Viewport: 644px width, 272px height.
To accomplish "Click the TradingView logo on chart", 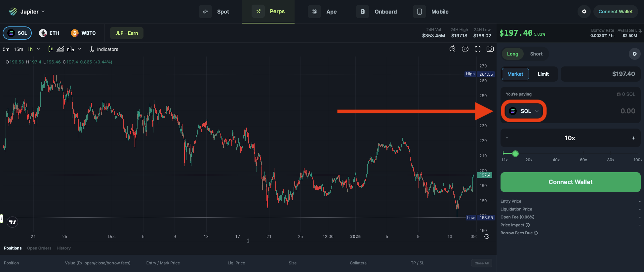I will tap(13, 222).
